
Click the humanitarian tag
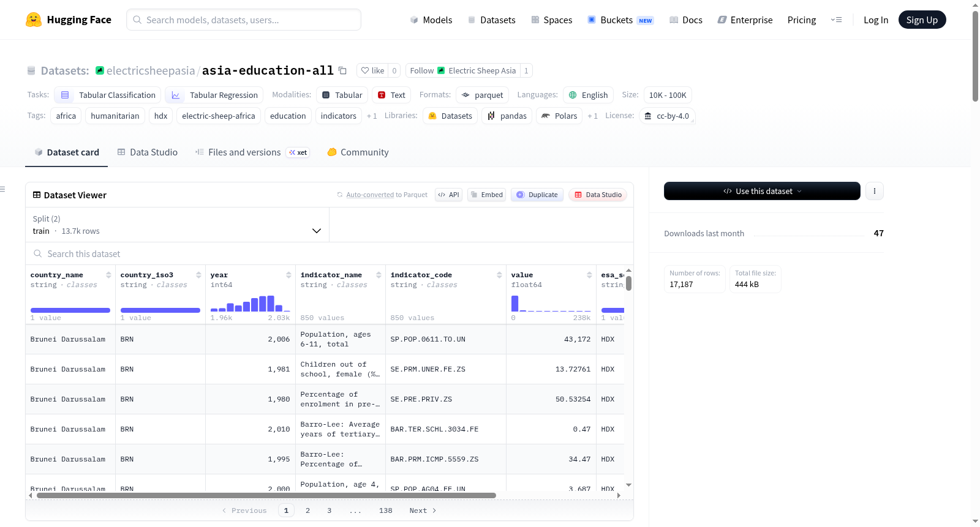tap(115, 116)
